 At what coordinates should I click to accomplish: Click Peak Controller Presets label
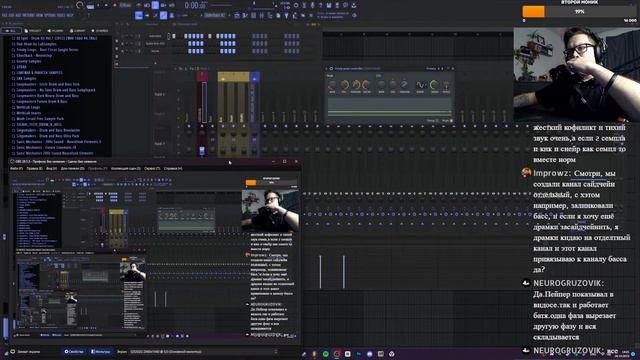[x=431, y=69]
